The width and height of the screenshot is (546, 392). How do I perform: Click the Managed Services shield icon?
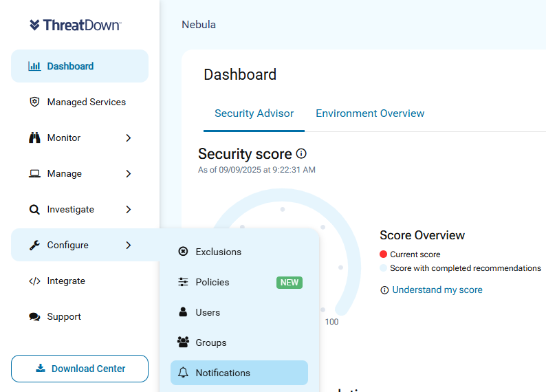click(x=34, y=102)
